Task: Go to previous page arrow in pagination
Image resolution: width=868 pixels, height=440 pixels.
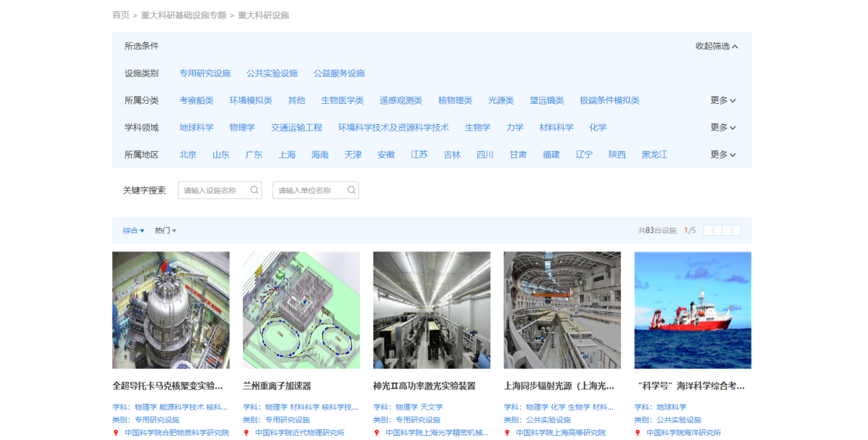Action: (x=713, y=230)
